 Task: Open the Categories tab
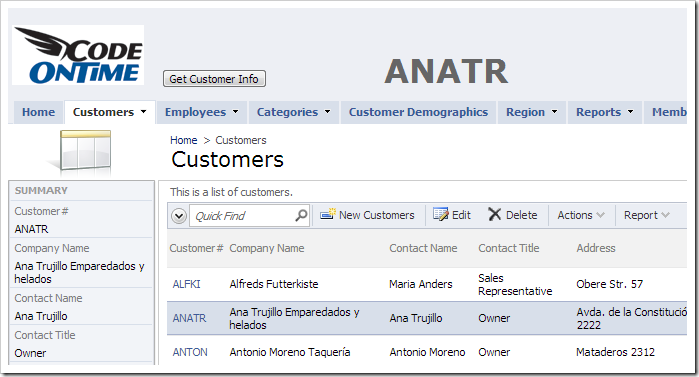click(294, 112)
